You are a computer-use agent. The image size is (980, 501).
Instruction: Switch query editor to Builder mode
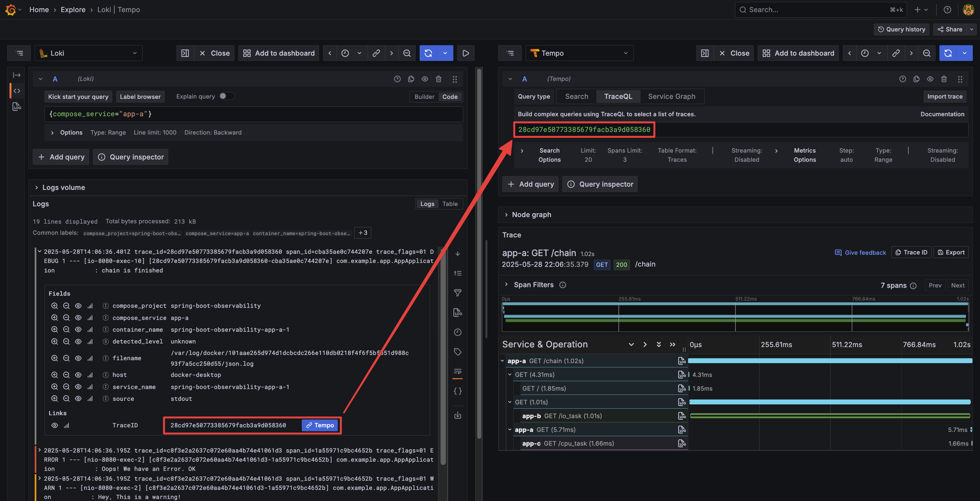pos(424,97)
